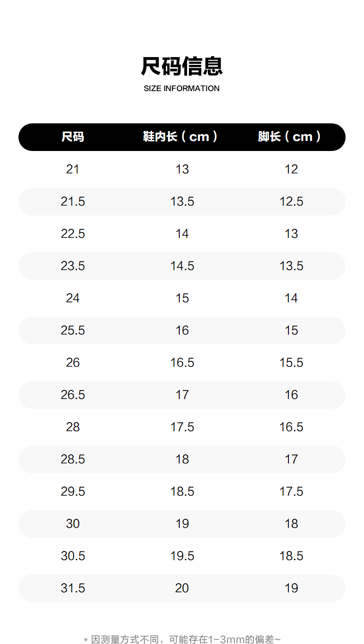
Task: Click the 14.5 inner length value
Action: [182, 266]
